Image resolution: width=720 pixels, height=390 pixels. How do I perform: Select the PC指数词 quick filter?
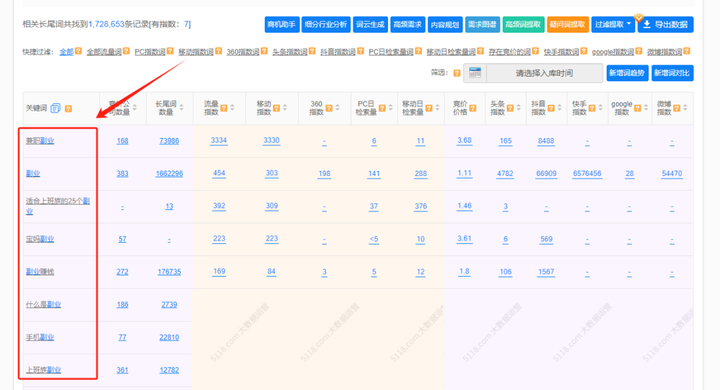[x=150, y=51]
